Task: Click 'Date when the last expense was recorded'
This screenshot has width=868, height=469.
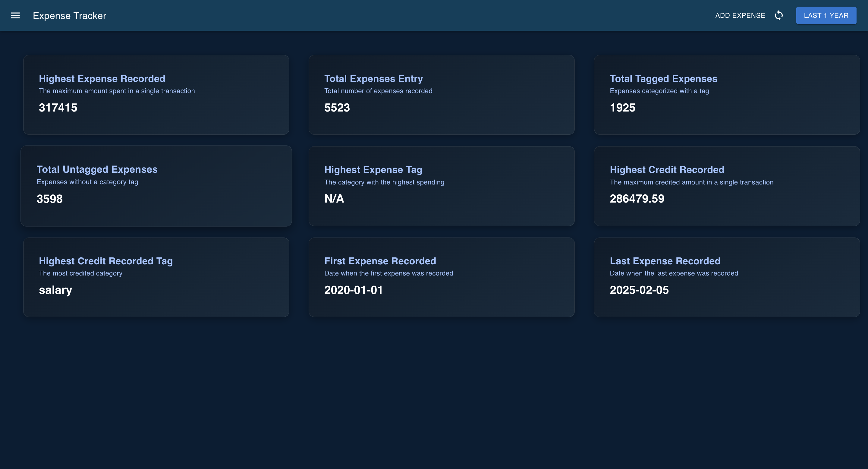Action: [x=674, y=273]
